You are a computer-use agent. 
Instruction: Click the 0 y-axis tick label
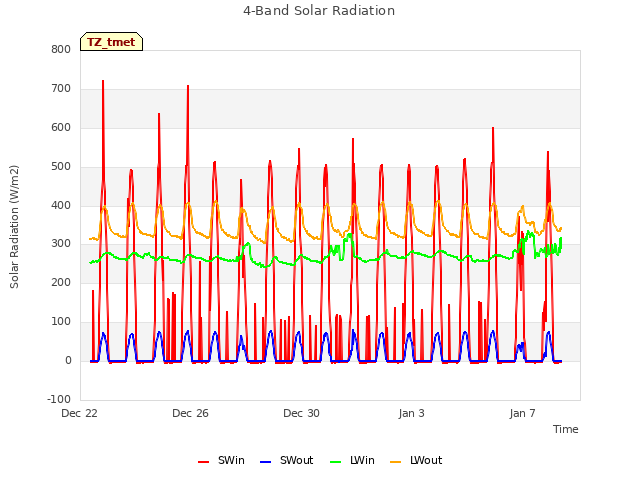point(68,360)
